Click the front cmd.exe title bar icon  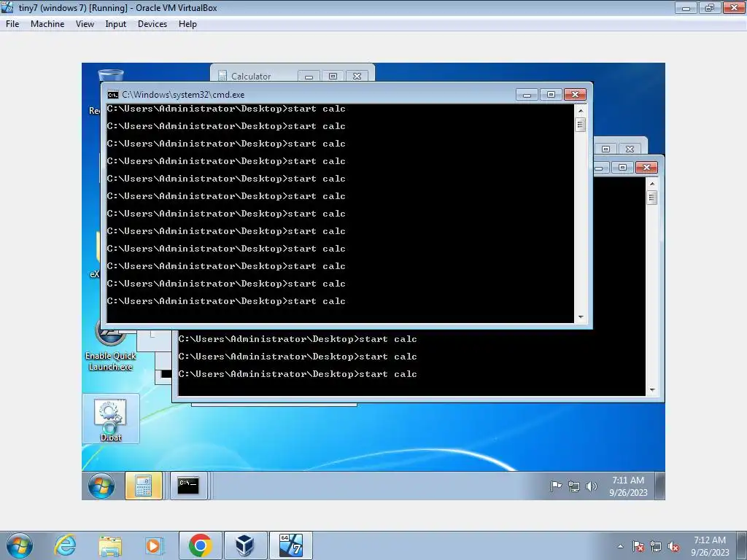[x=113, y=95]
